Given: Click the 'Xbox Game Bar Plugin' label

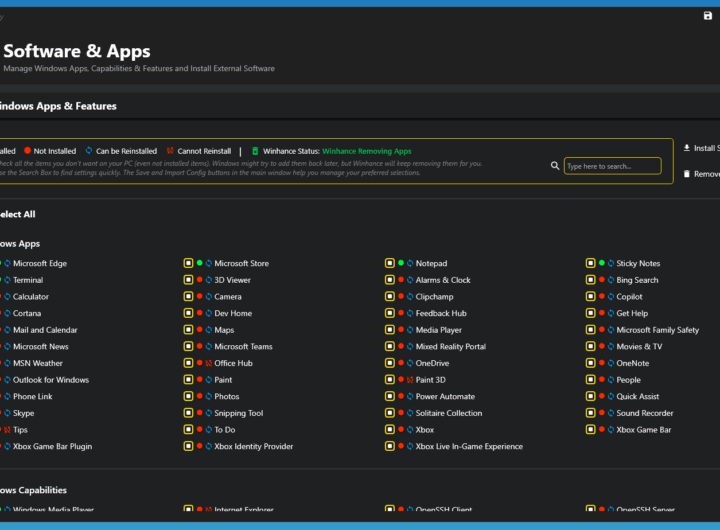Looking at the screenshot, I should [x=52, y=446].
